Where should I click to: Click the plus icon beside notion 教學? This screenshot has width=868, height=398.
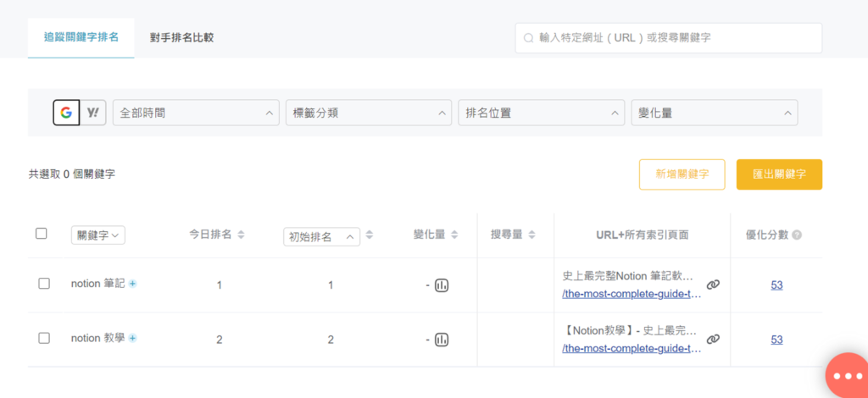(133, 338)
